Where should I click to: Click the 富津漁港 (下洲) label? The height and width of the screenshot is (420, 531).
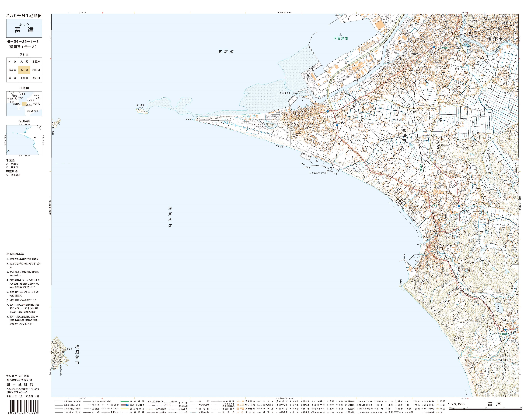[319, 173]
